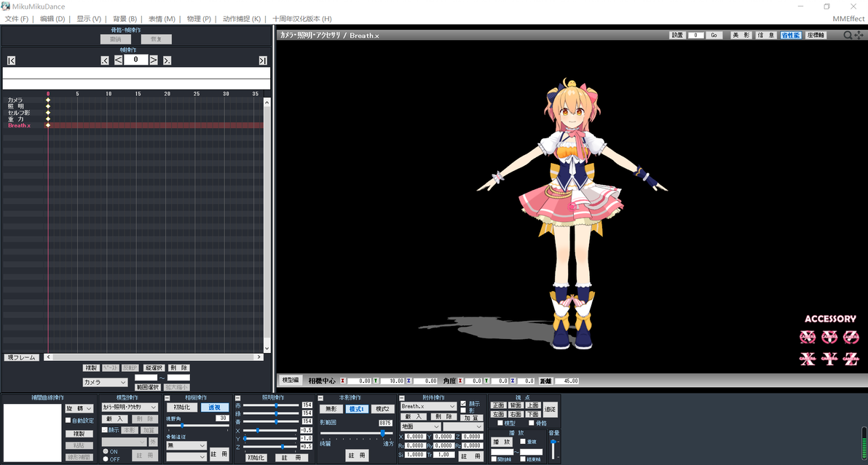Click the ACCESSORY X rotation circle icon
Screen dimensions: 868x465
808,337
